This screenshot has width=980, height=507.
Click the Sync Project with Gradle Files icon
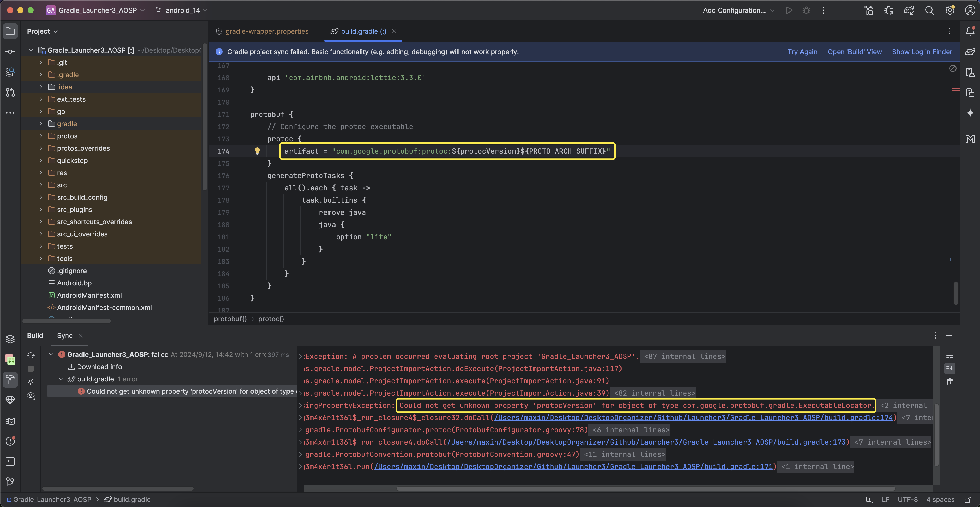909,10
